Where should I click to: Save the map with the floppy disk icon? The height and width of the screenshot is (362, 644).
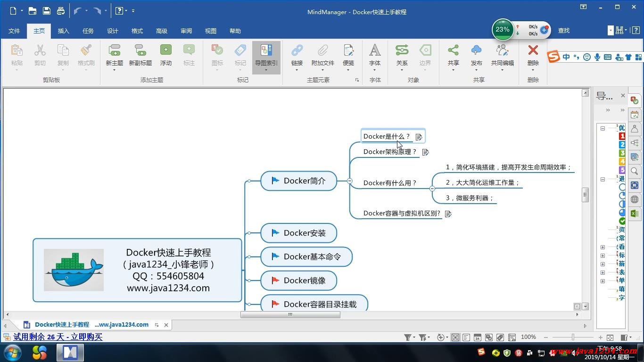click(x=46, y=10)
